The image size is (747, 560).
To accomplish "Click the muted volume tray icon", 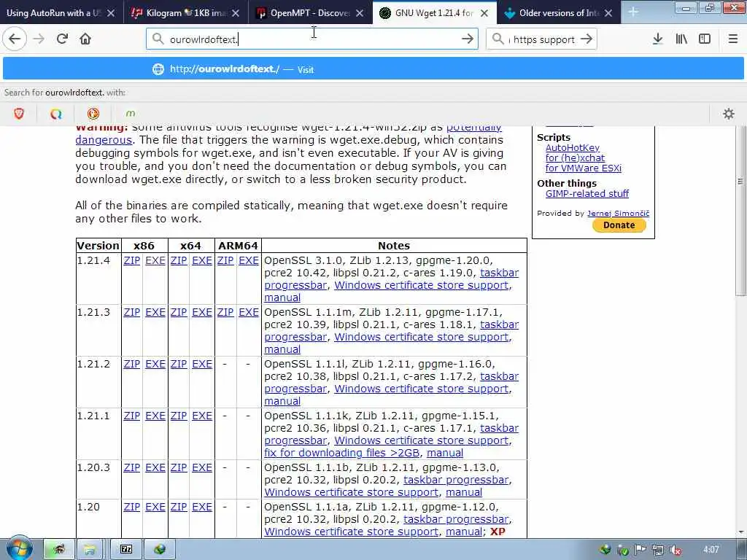I will (x=675, y=550).
